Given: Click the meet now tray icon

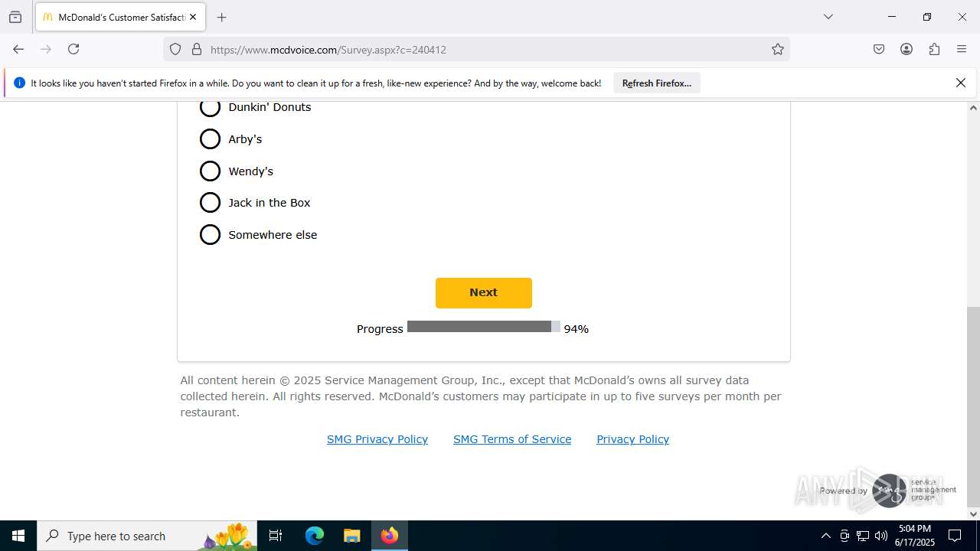Looking at the screenshot, I should tap(844, 536).
